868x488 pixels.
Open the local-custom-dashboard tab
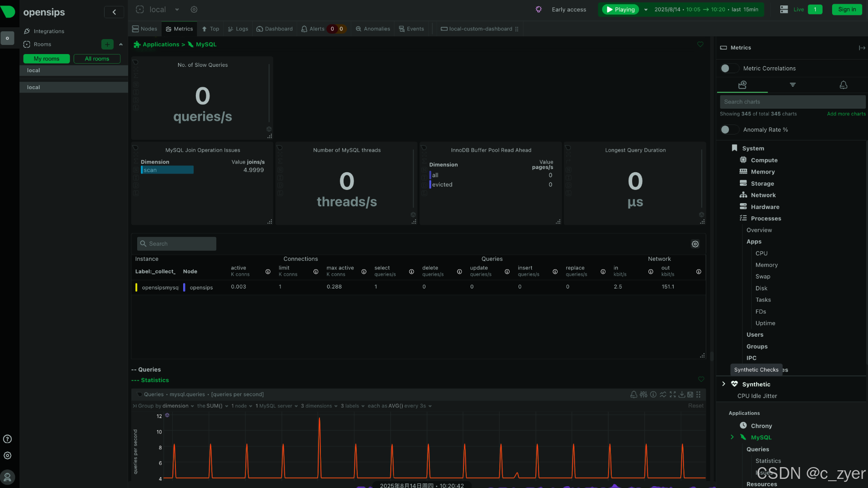pyautogui.click(x=479, y=29)
